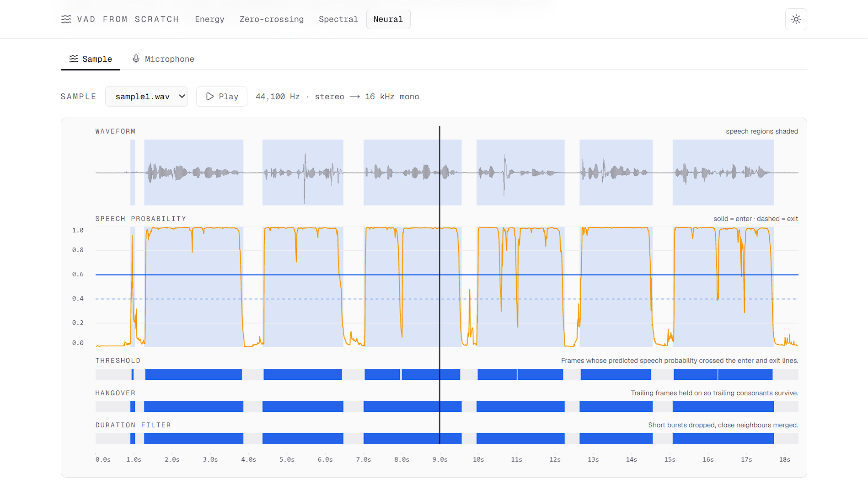
Task: Click the 0.6 probability axis label
Action: 78,274
